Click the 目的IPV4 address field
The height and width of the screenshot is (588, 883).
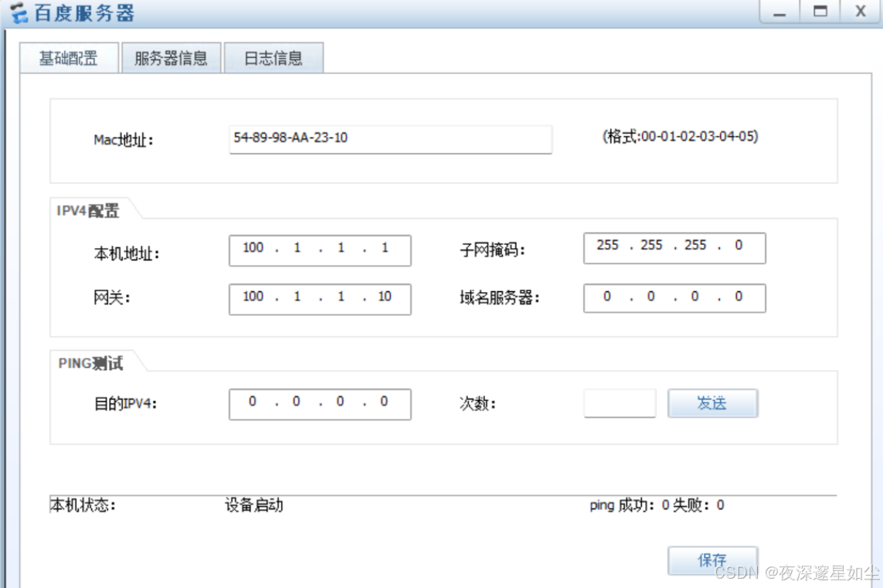tap(320, 404)
